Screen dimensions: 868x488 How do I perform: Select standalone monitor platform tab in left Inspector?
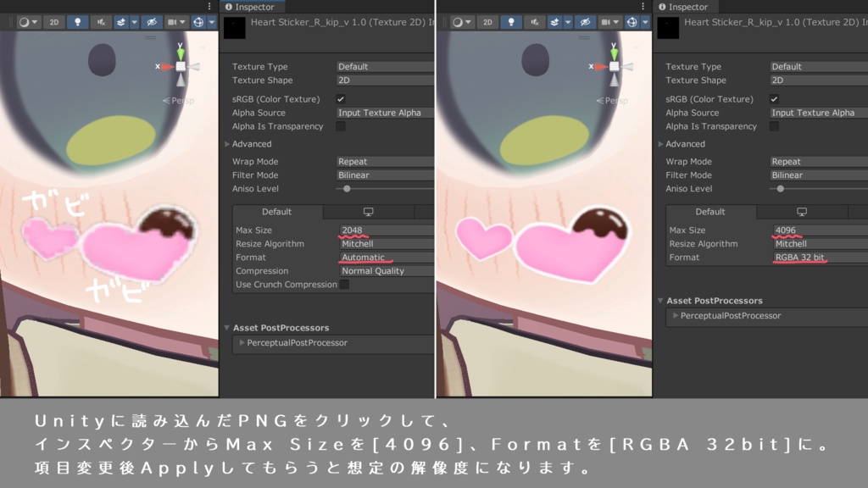coord(368,212)
